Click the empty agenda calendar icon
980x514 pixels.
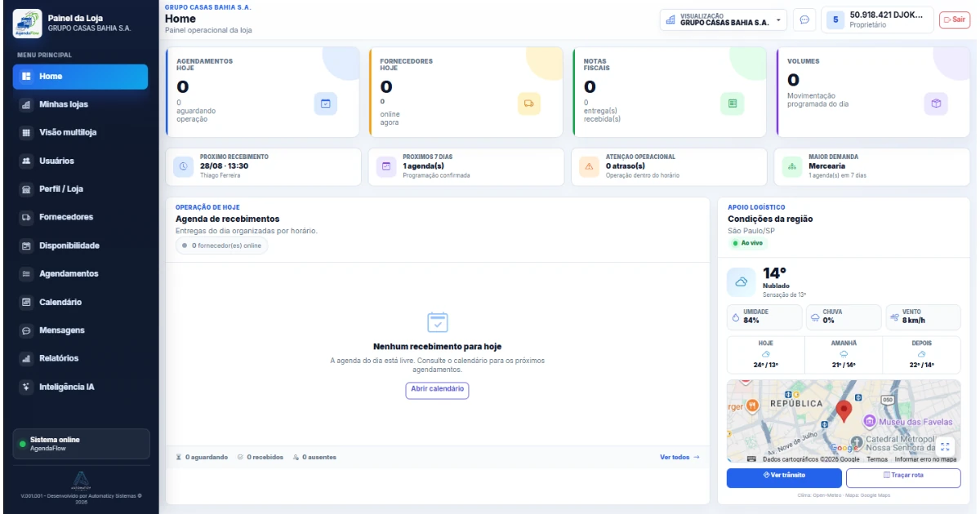438,322
